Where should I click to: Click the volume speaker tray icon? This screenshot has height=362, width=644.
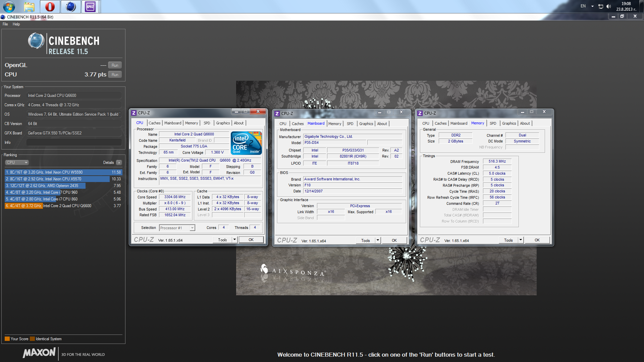tap(608, 6)
